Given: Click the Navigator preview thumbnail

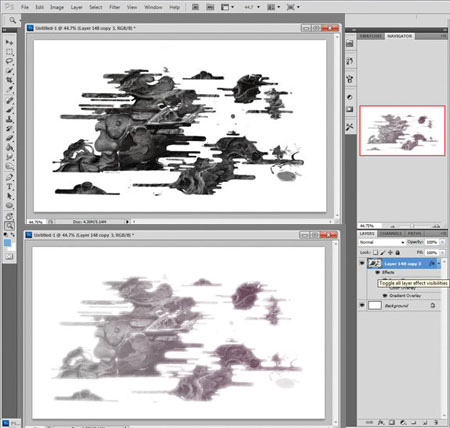Looking at the screenshot, I should click(402, 130).
